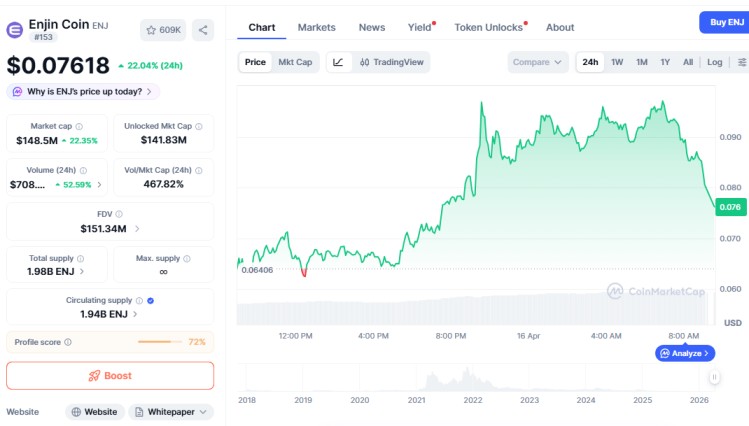Click the rocket icon on Boost
749x426 pixels.
click(x=94, y=376)
